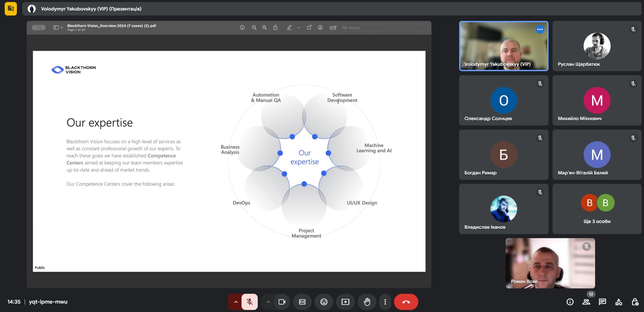
Task: Toggle the camera on or off
Action: click(282, 302)
